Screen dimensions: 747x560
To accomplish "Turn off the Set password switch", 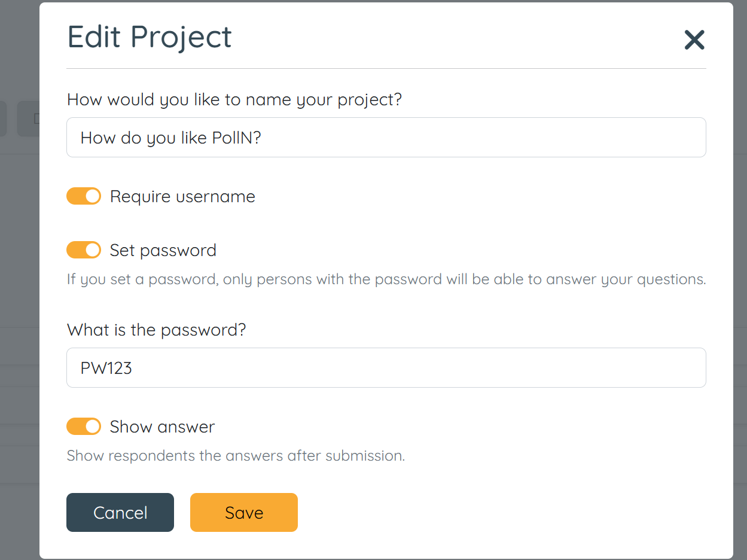I will tap(84, 249).
